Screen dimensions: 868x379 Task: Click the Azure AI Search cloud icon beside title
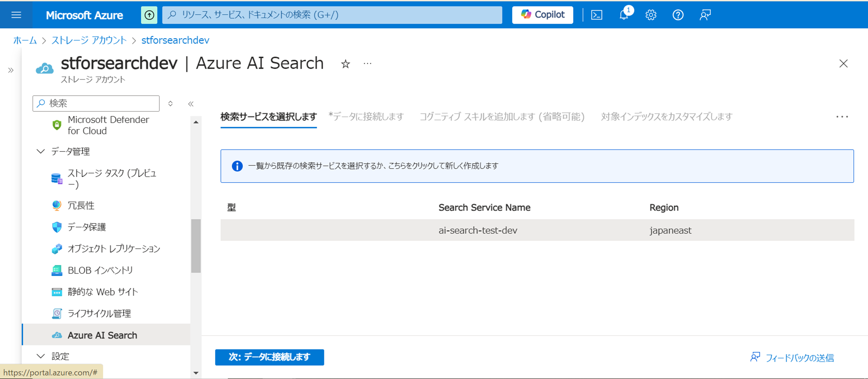[x=45, y=68]
